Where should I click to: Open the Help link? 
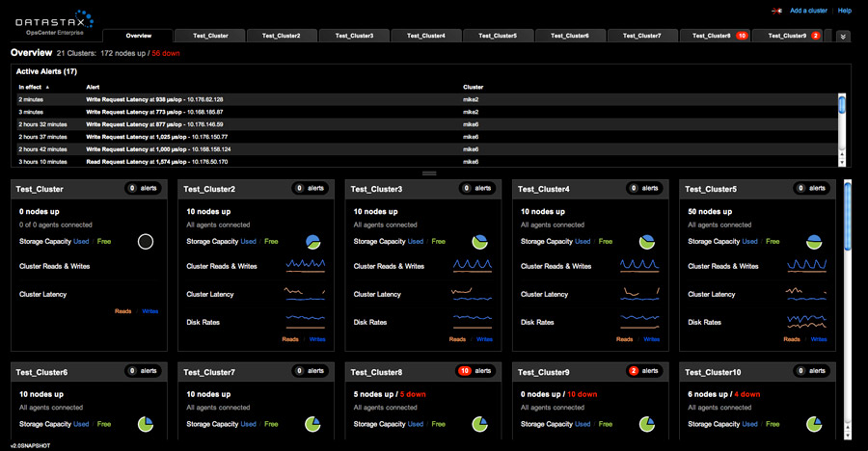pyautogui.click(x=844, y=11)
